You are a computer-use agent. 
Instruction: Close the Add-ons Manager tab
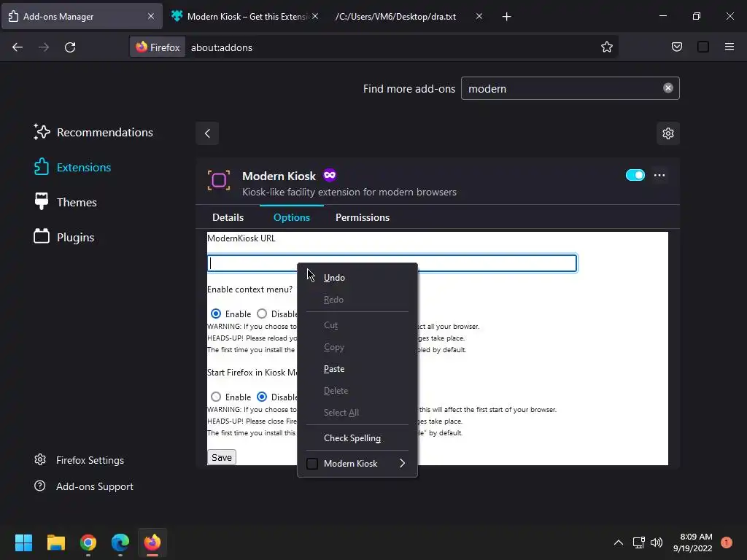[x=150, y=16]
